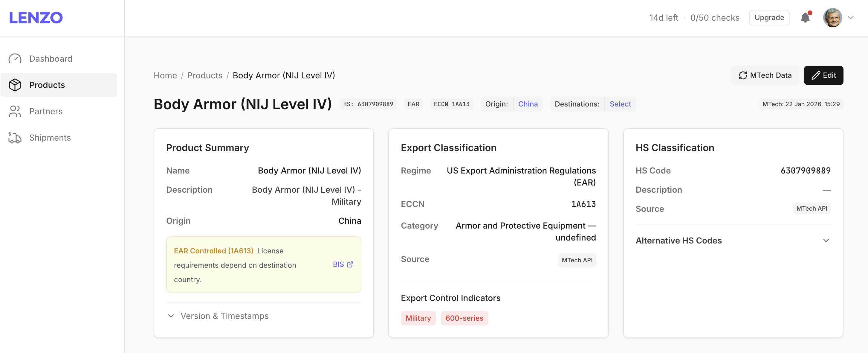Screen dimensions: 868x353
Task: Open the account menu chevron
Action: click(x=850, y=18)
